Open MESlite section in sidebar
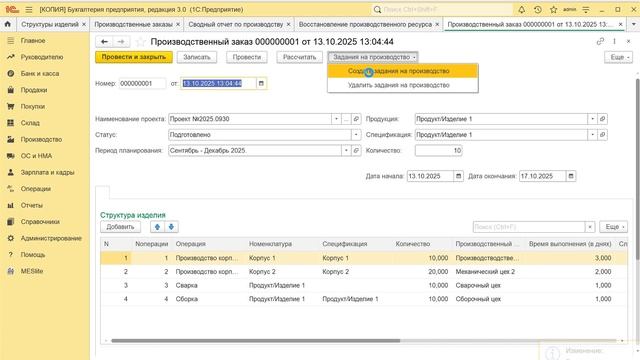Screen dimensions: 640x360 32,271
